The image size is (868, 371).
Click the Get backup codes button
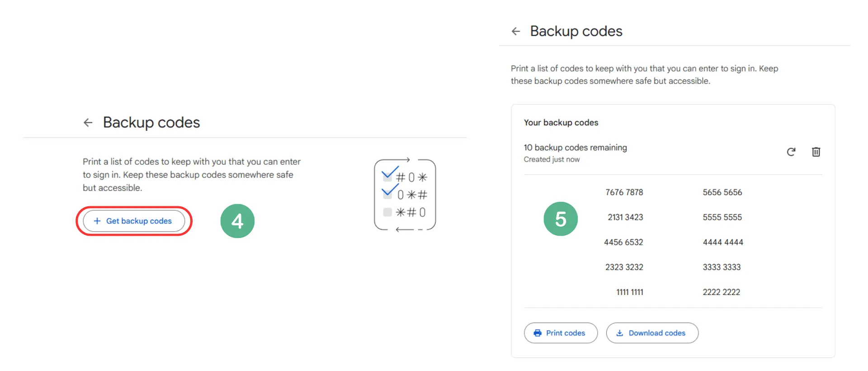(134, 221)
